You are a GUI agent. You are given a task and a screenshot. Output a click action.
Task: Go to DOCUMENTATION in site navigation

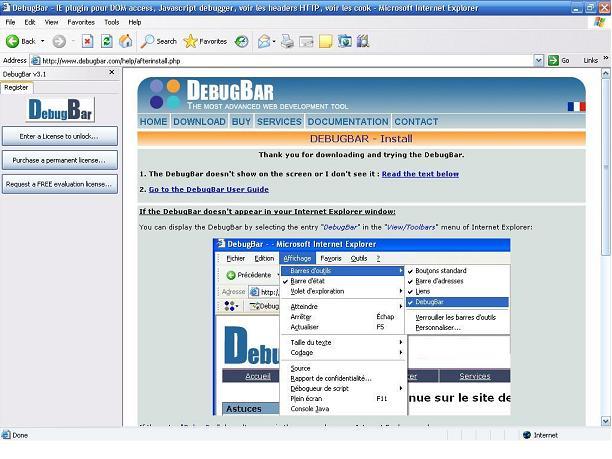point(348,122)
